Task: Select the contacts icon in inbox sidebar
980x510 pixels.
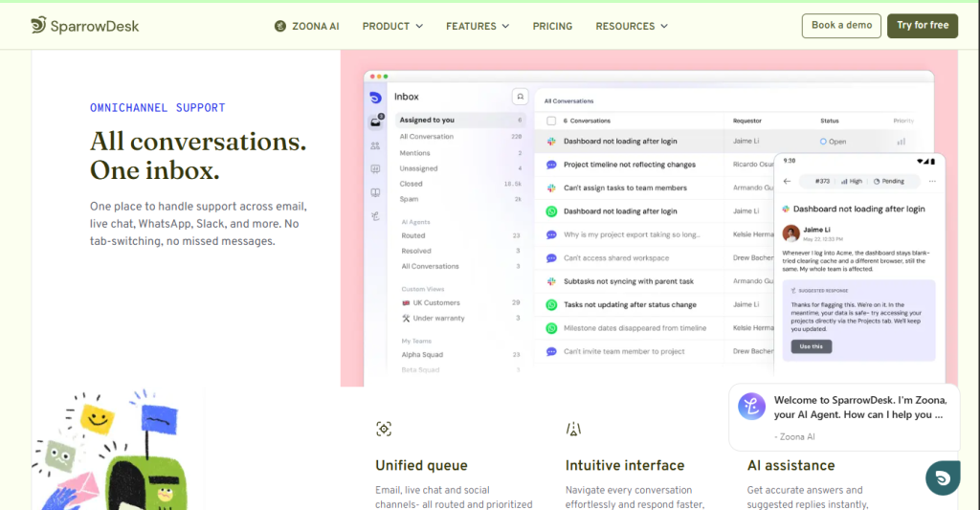Action: pos(375,145)
